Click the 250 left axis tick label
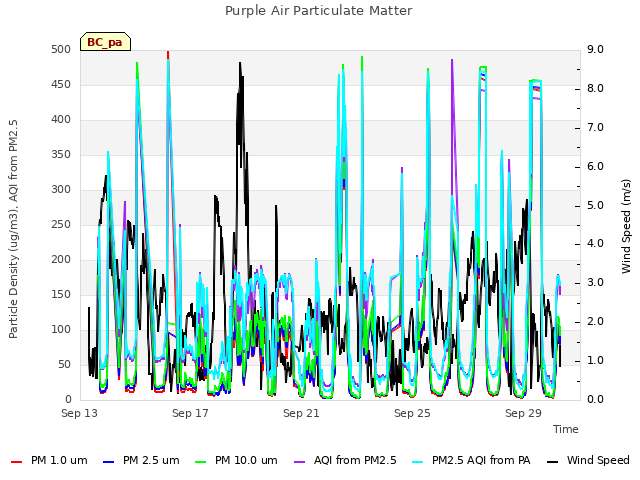The height and width of the screenshot is (480, 640). 61,224
